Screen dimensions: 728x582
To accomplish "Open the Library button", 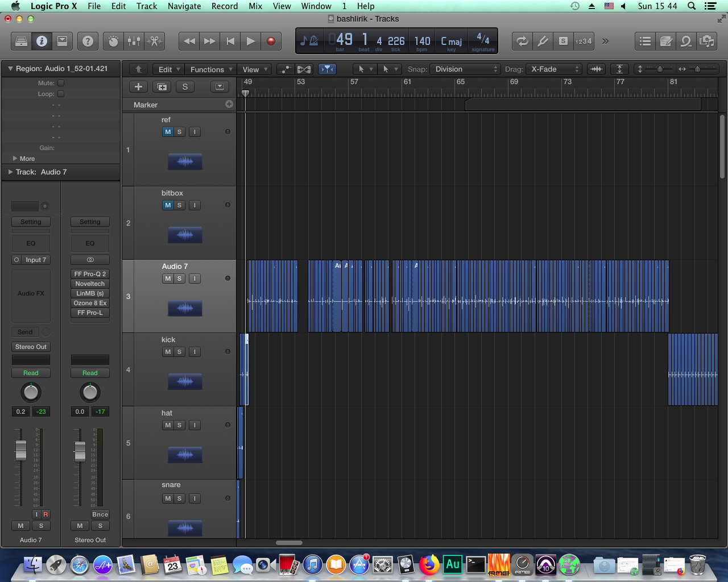I will 21,41.
